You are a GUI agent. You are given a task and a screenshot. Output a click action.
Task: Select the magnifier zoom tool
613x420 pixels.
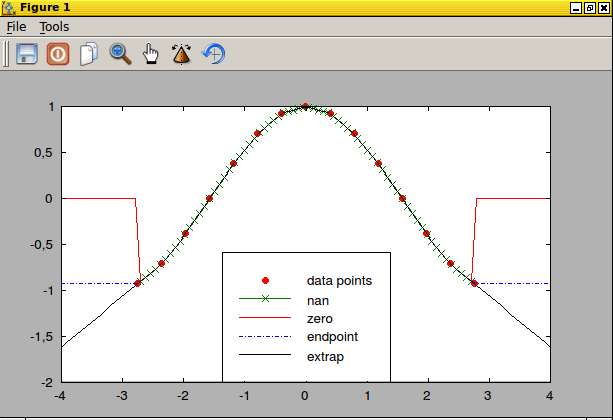[120, 54]
